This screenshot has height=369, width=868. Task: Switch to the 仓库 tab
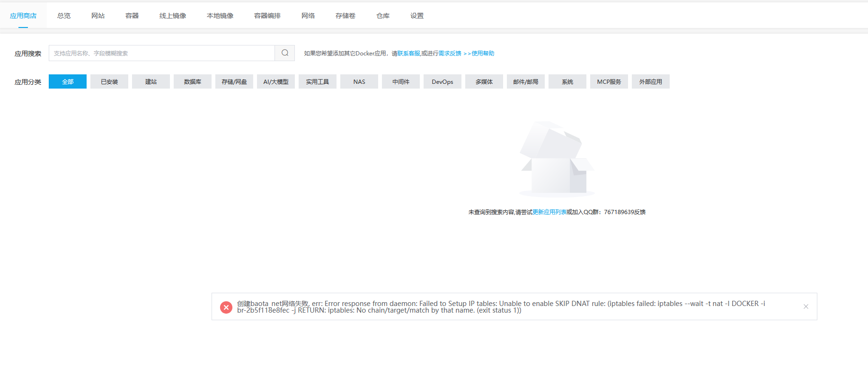tap(383, 16)
